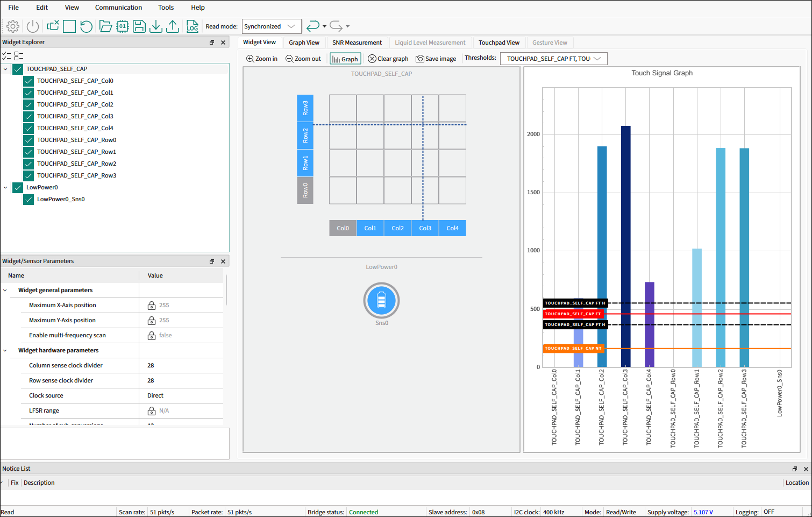This screenshot has height=517, width=812.
Task: Select the Row2 sensor in the touchpad
Action: pos(305,136)
